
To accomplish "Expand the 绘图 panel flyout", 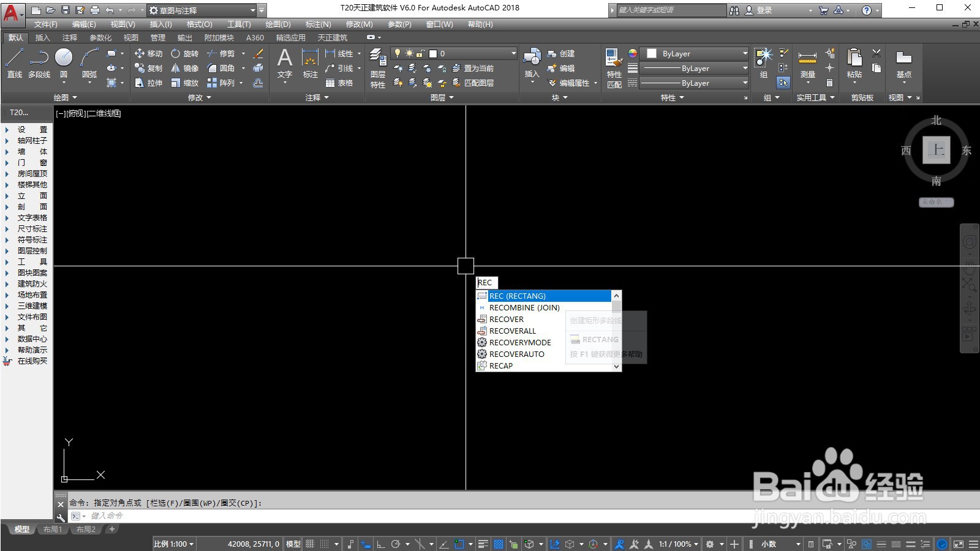I will click(x=65, y=97).
